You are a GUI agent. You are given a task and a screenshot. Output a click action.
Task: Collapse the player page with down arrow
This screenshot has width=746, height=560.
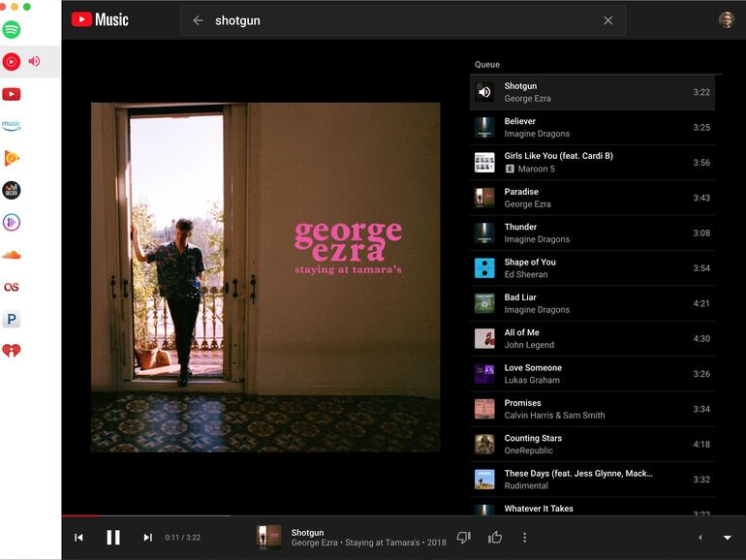point(728,538)
